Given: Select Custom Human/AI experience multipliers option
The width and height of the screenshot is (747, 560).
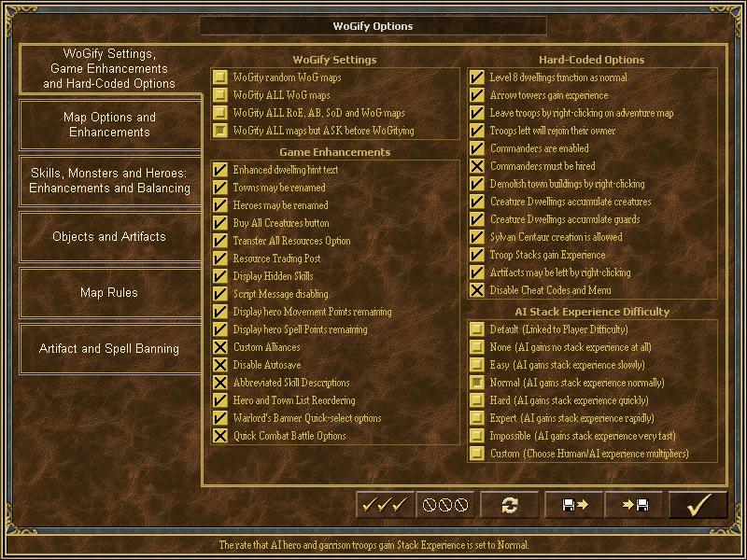Looking at the screenshot, I should click(x=477, y=454).
